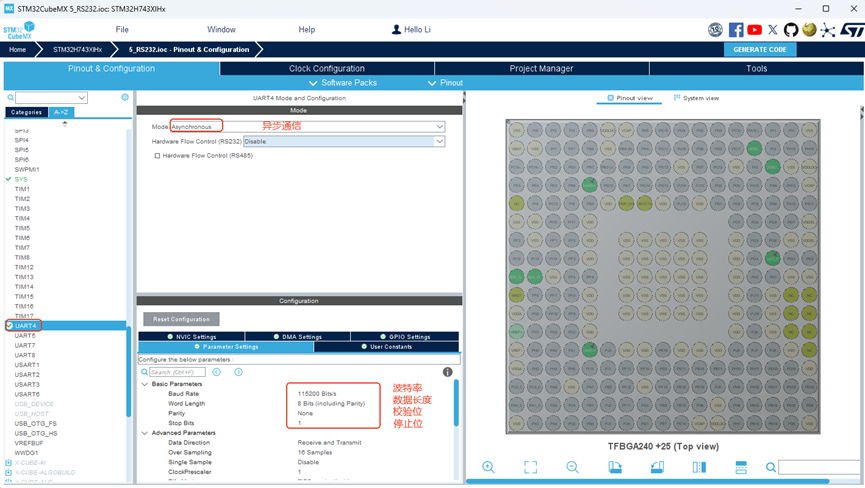Collapse the Basic Parameters group
Viewport: 865px width, 488px height.
pyautogui.click(x=145, y=384)
